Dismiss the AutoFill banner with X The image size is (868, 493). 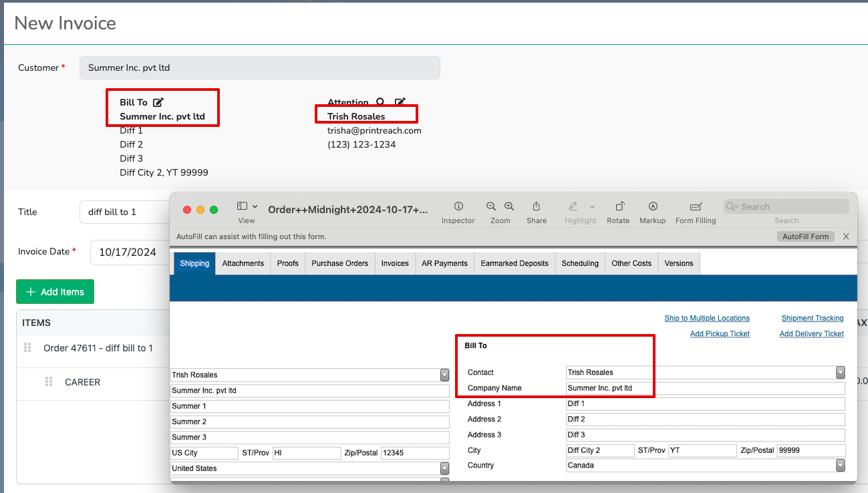click(x=846, y=236)
